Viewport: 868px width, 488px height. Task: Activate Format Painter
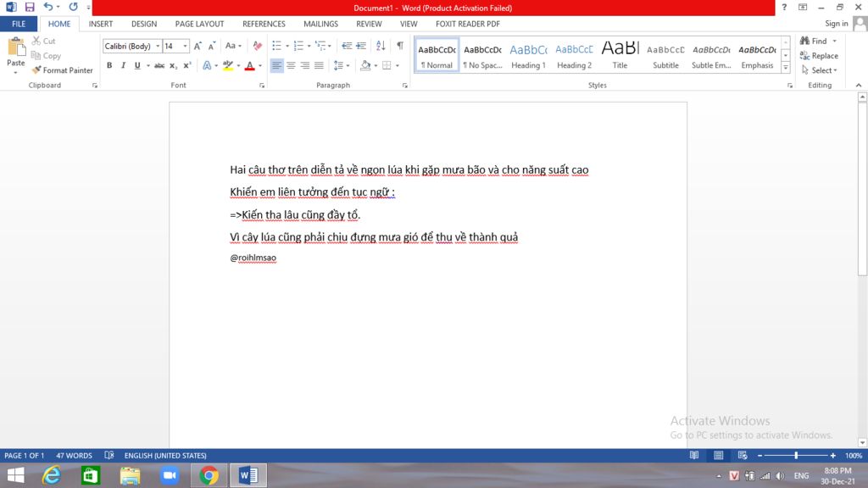click(62, 70)
